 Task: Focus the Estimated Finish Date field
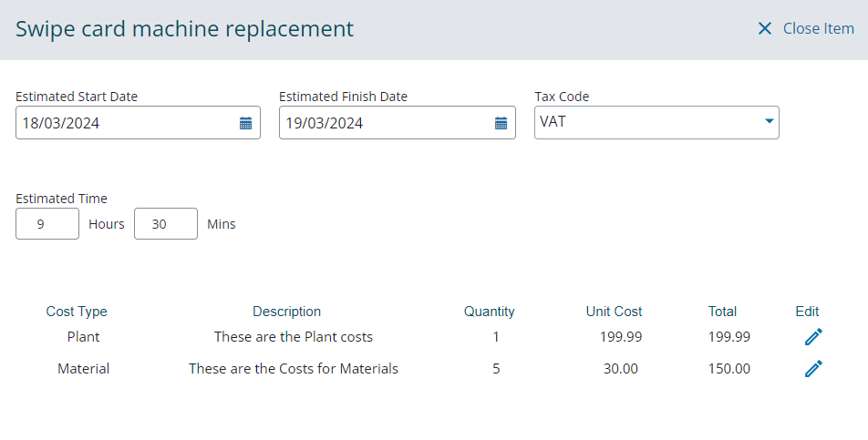383,123
